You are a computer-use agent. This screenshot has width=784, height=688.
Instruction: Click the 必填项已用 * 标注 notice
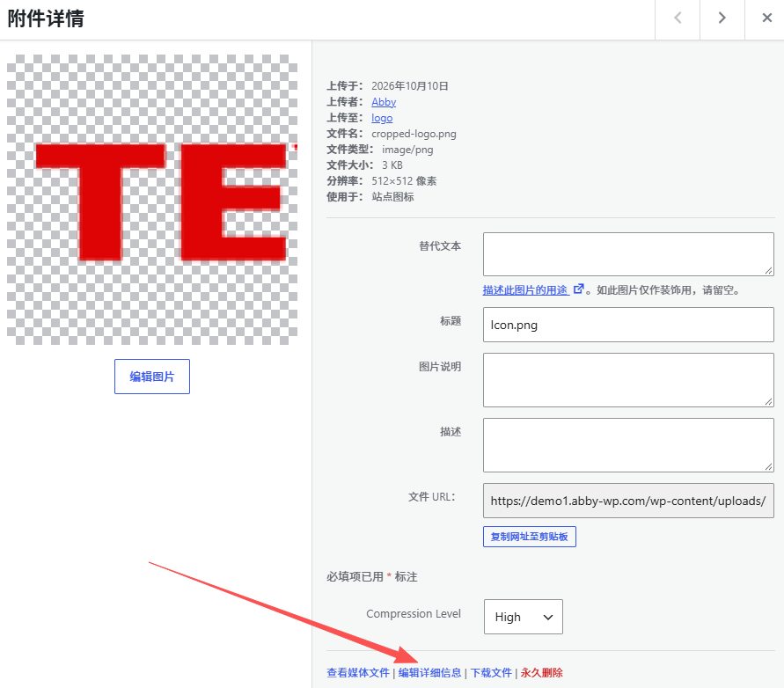coord(372,577)
